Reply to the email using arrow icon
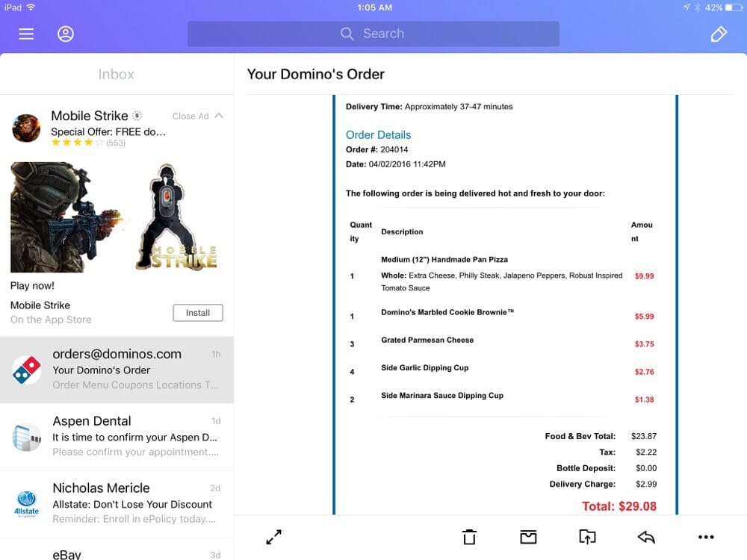This screenshot has height=560, width=747. (x=646, y=536)
